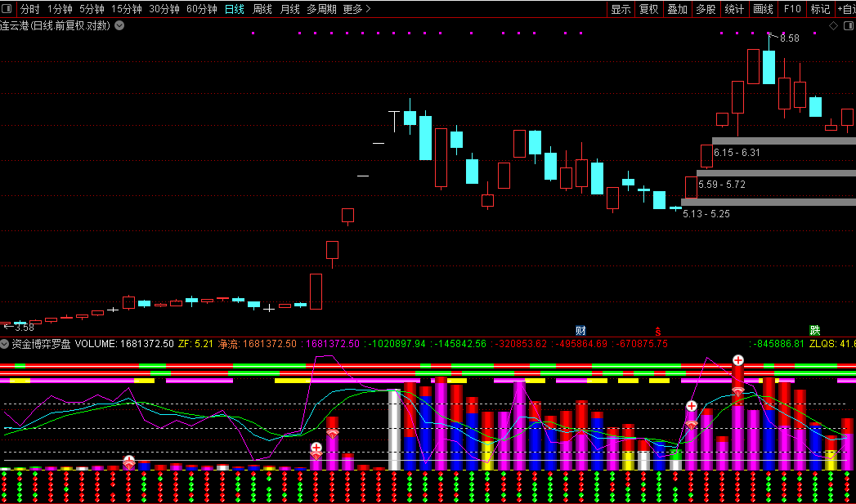Screen dimensions: 856x504
Task: Open the 复权 adjustment menu
Action: [x=649, y=9]
